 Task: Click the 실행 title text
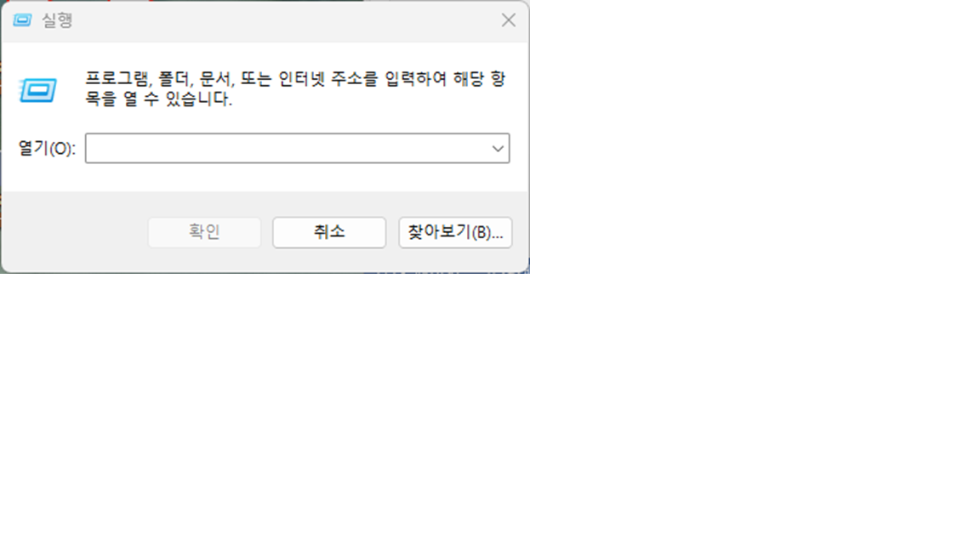tap(57, 20)
